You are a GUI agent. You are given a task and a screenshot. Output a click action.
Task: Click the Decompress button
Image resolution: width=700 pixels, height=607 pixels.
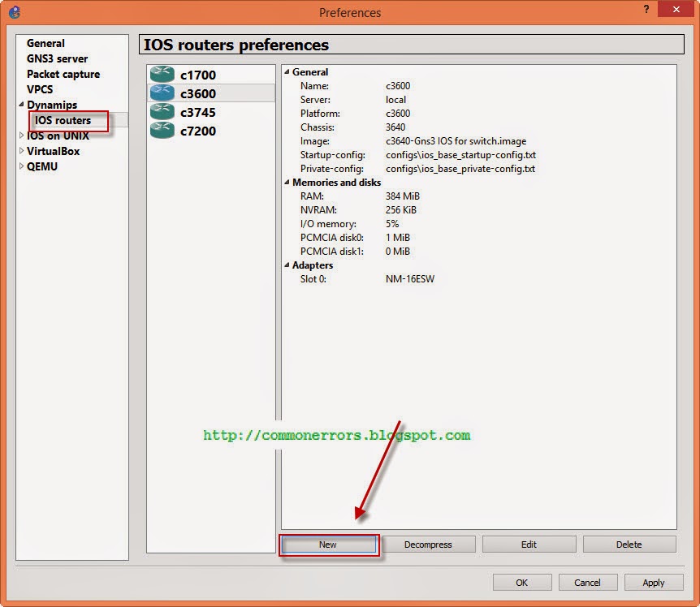[x=429, y=545]
